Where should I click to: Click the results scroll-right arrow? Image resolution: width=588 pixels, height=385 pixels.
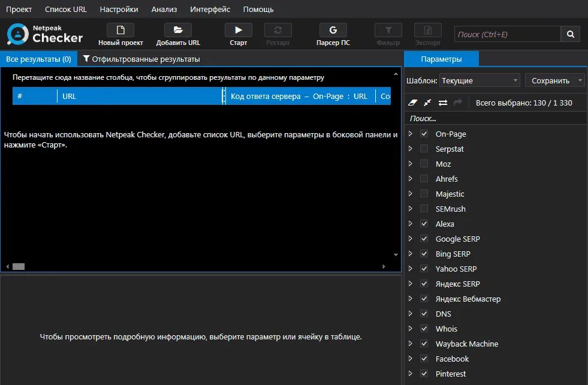coord(384,266)
